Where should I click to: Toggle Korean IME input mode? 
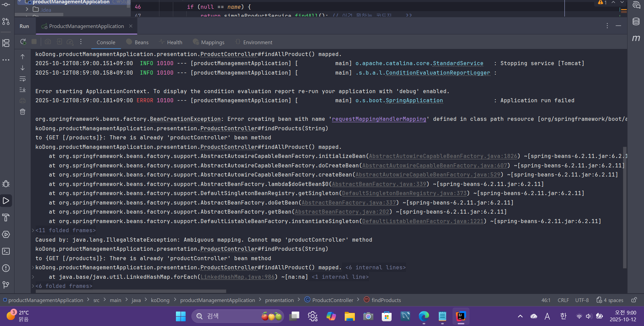click(x=563, y=316)
